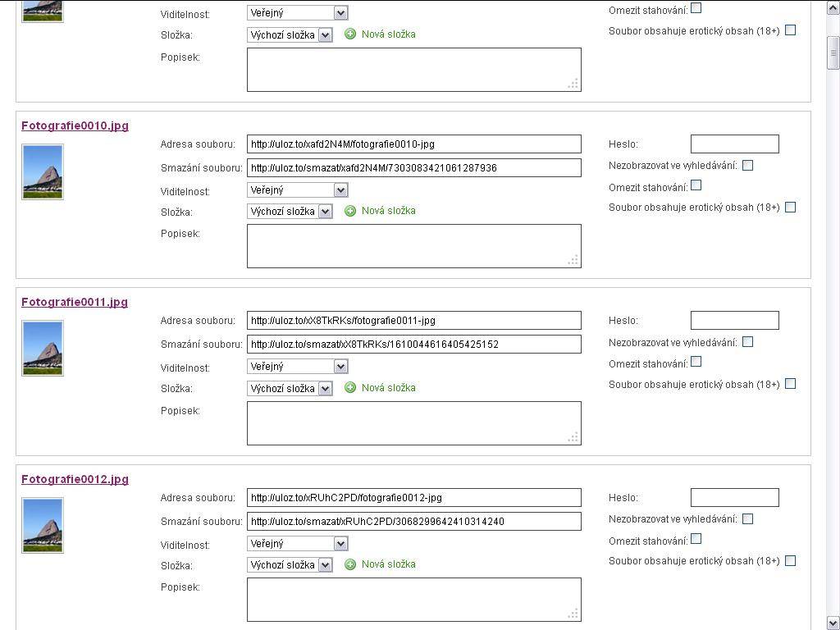Click resize grip of Fotografie0012.jpg Popisek box
The width and height of the screenshot is (840, 630).
573,614
